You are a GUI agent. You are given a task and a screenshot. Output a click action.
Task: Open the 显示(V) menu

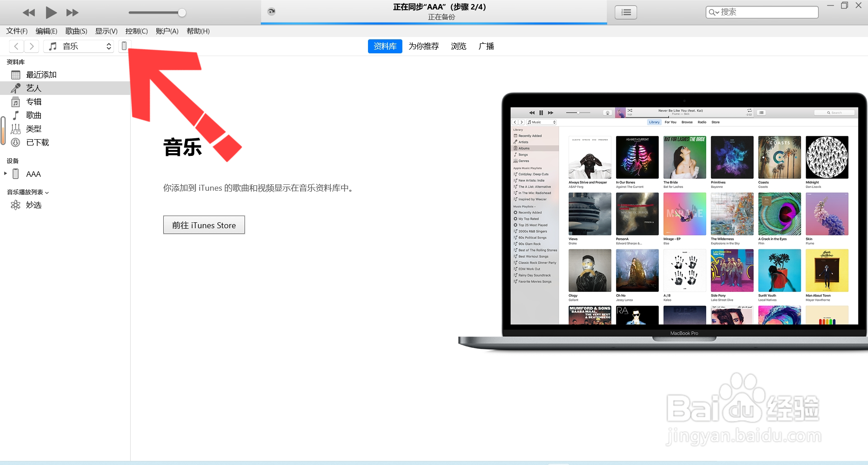click(106, 31)
